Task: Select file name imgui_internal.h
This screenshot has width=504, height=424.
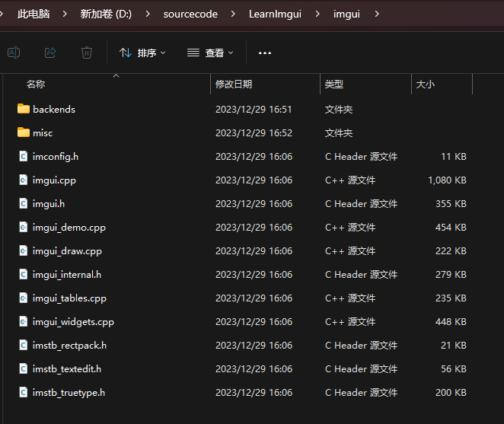Action: (x=67, y=275)
